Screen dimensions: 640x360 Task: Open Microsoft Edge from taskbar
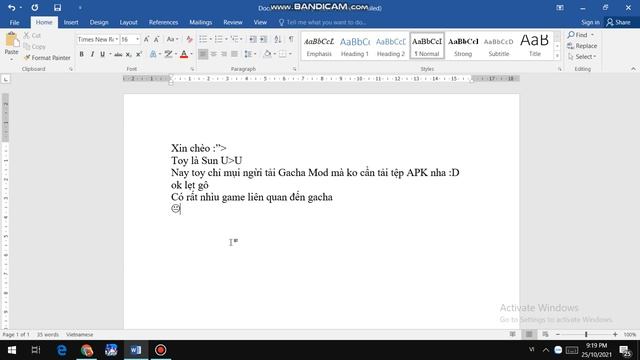click(62, 350)
